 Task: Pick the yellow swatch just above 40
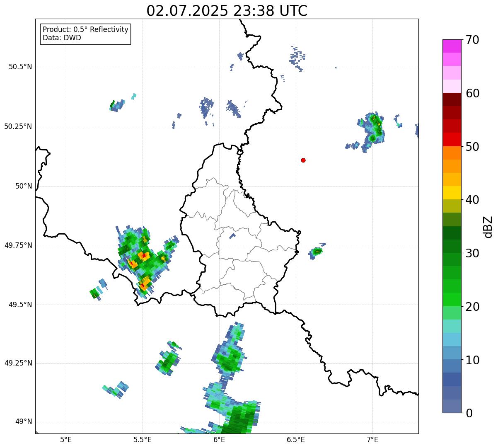coord(452,193)
